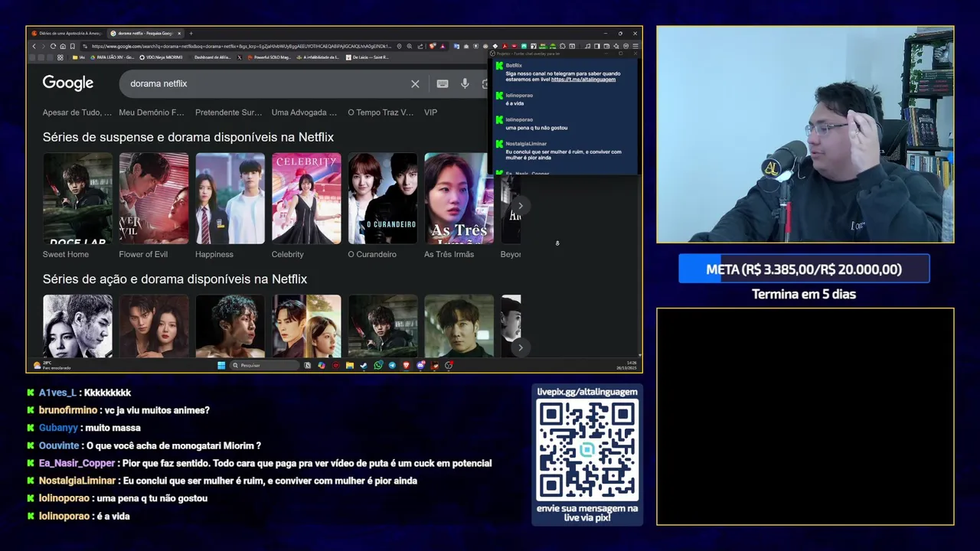Open Discord from the taskbar
980x551 pixels.
(x=420, y=365)
